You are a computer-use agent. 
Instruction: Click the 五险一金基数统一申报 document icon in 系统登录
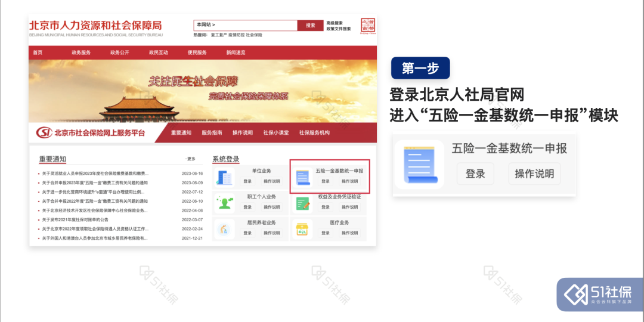point(303,178)
